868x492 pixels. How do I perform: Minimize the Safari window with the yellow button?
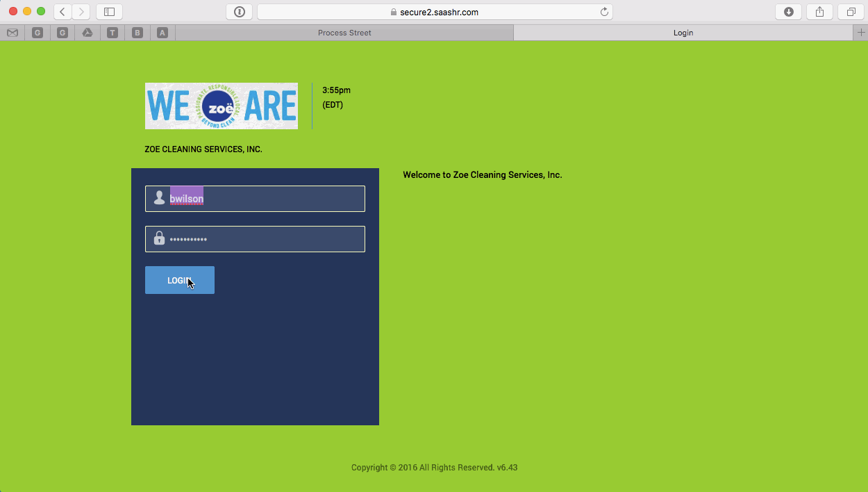click(x=27, y=12)
